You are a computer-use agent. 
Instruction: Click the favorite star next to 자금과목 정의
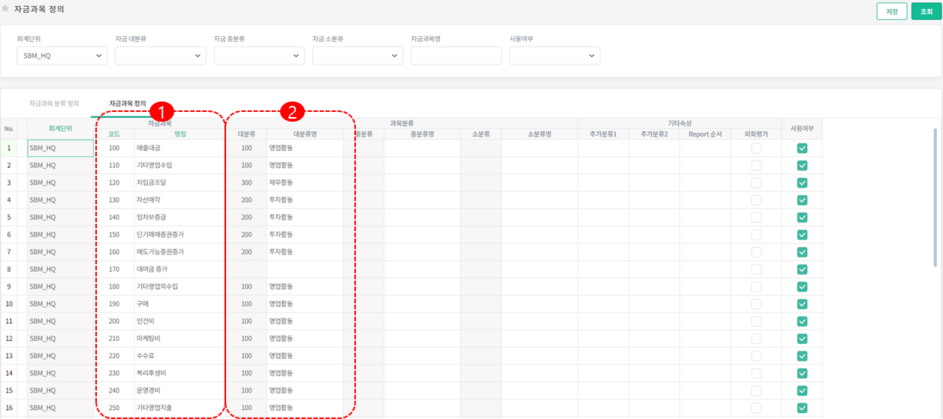click(x=6, y=8)
